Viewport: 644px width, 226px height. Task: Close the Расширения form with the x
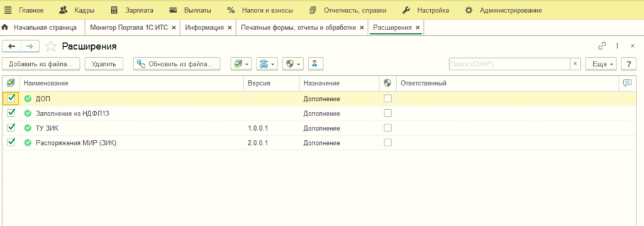(x=633, y=46)
